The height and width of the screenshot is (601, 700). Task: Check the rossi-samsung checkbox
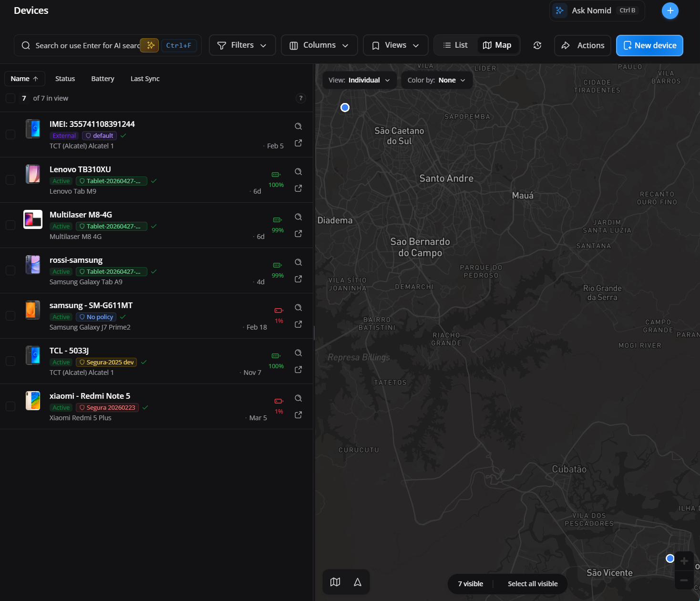pos(10,270)
